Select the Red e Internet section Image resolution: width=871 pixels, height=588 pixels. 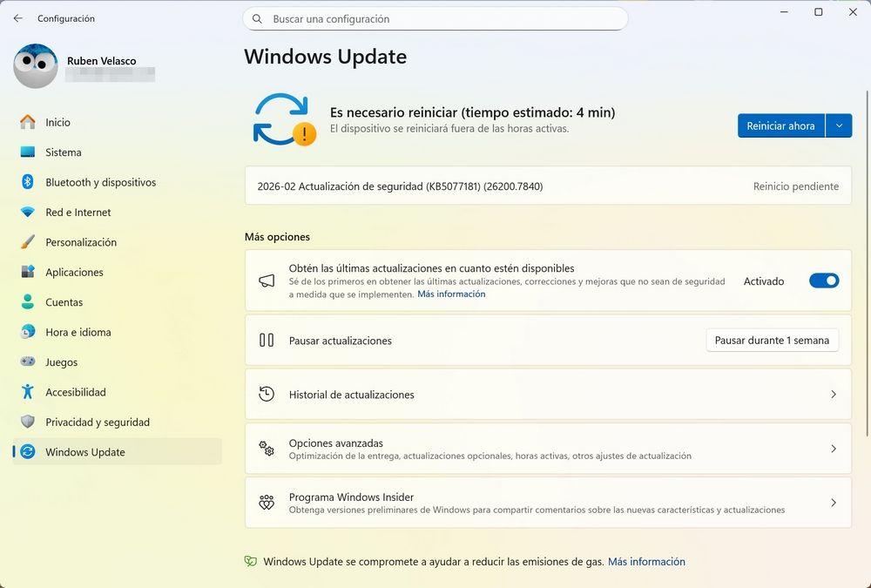tap(78, 212)
